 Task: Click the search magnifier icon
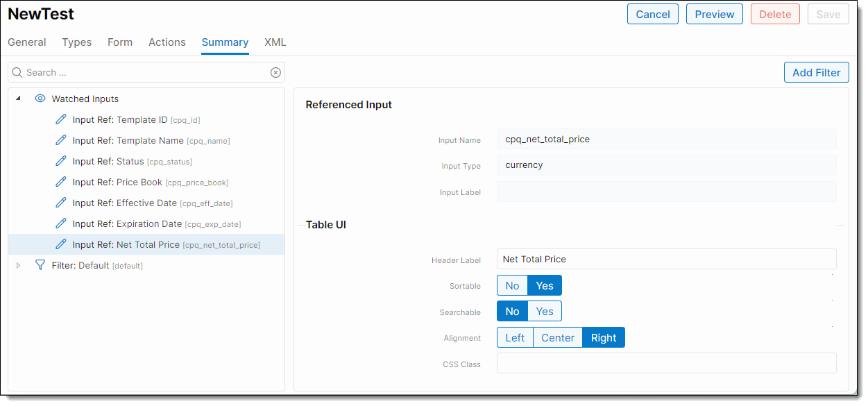[x=17, y=72]
